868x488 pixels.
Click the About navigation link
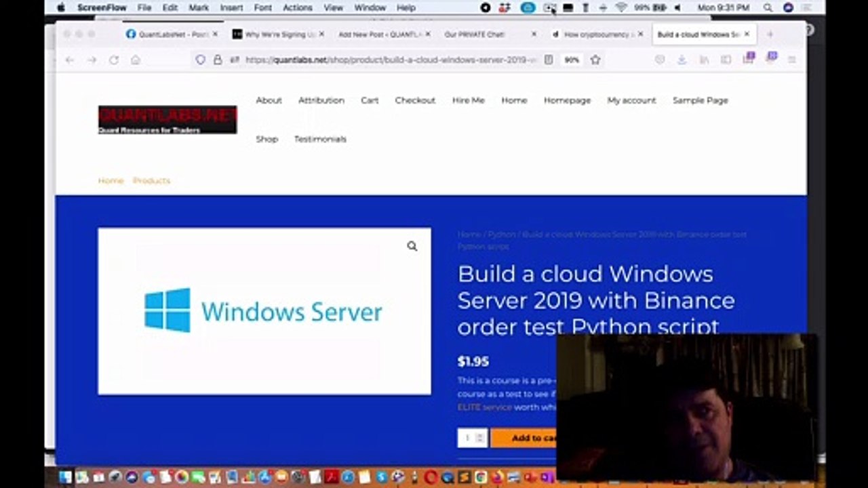(x=269, y=100)
